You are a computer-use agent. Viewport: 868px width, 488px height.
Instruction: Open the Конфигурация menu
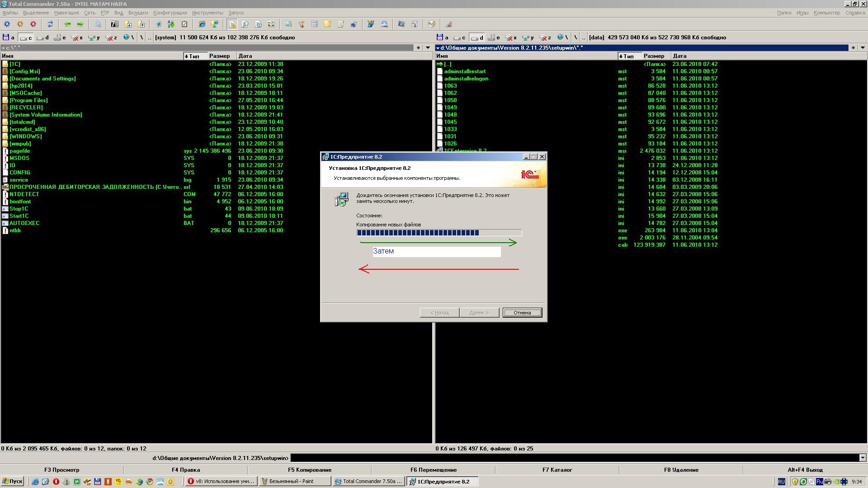coord(170,13)
